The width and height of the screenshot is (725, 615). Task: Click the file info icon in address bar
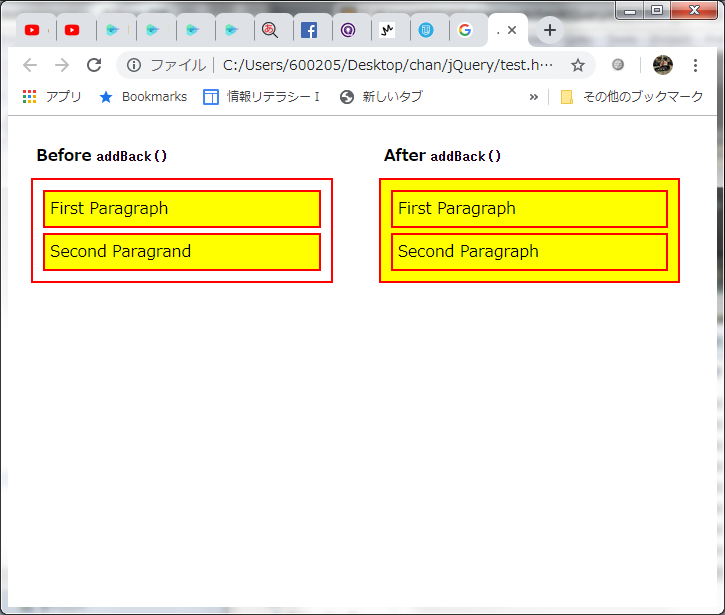[134, 65]
